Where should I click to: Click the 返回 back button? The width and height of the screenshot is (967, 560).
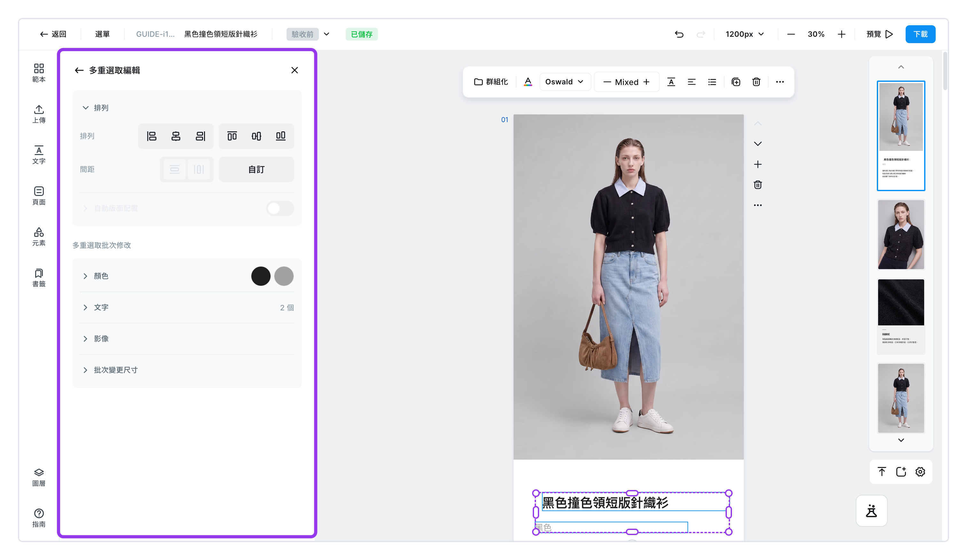53,34
